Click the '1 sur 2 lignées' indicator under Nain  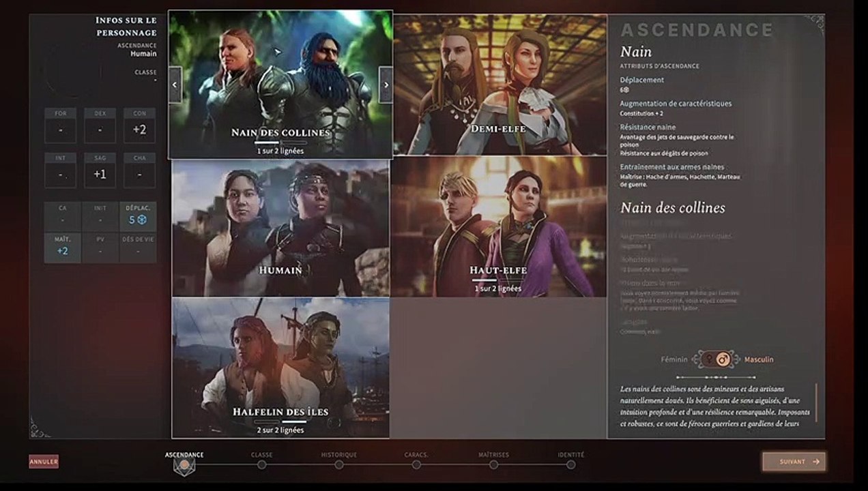click(x=280, y=151)
